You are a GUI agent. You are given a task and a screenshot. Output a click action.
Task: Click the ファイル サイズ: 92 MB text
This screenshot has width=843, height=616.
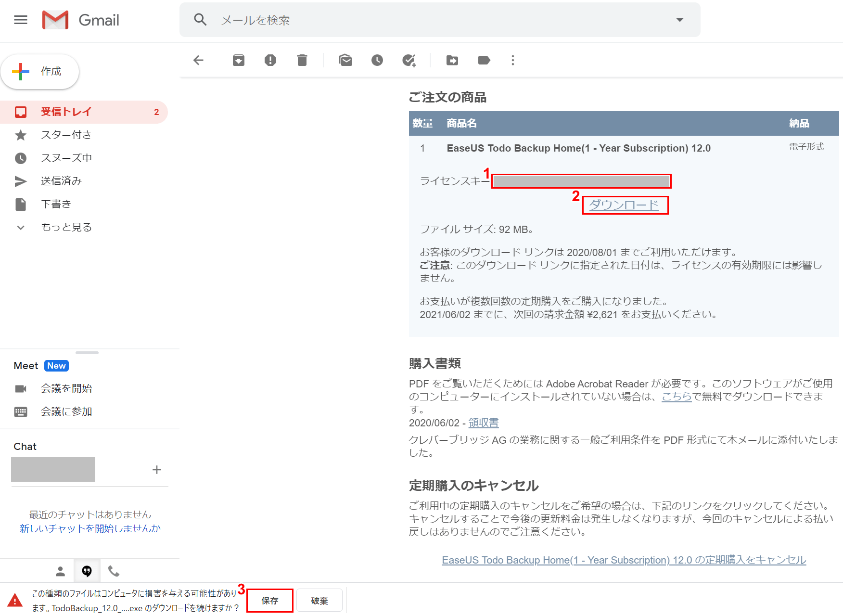(x=476, y=230)
